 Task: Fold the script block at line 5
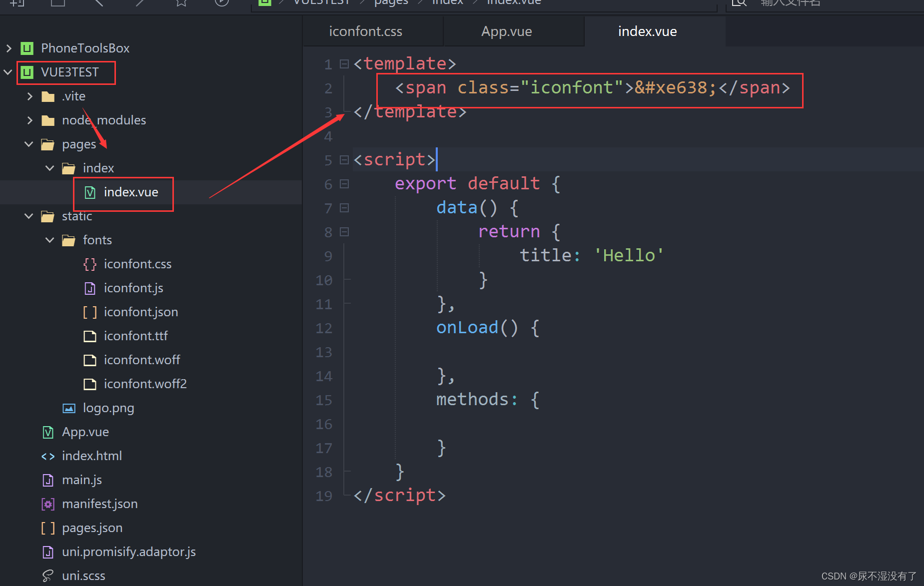(344, 160)
